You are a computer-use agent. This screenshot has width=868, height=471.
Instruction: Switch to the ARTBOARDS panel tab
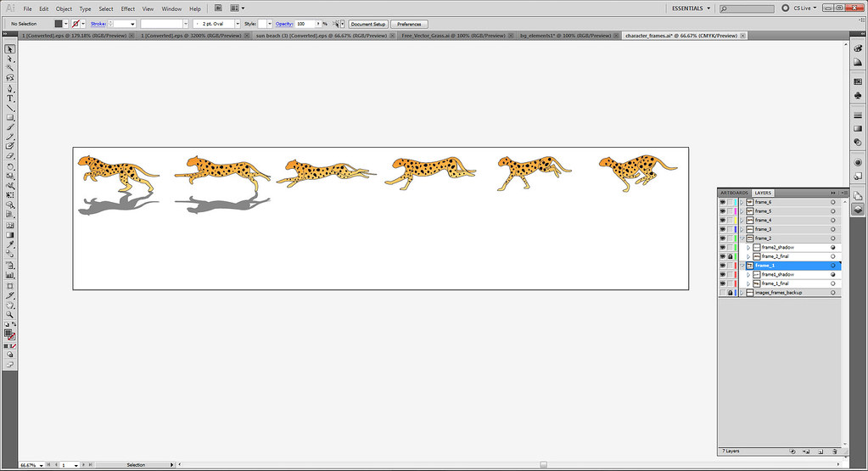point(734,193)
